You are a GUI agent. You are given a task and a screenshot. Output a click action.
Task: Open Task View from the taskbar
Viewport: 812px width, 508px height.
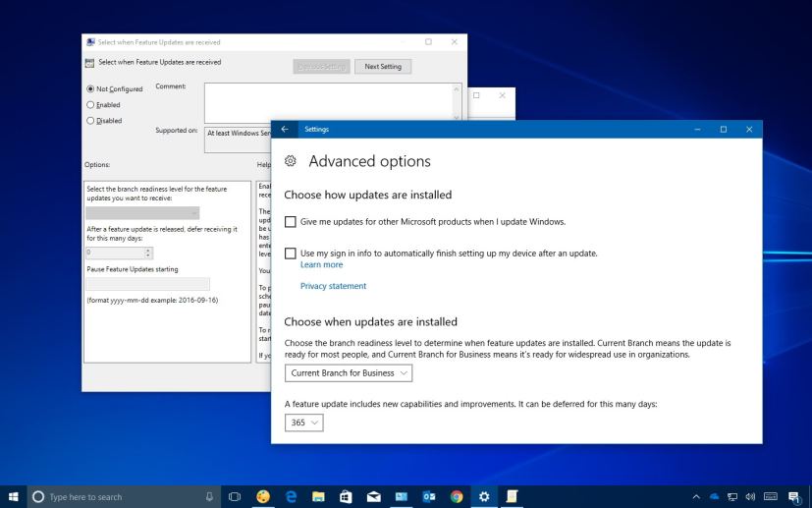click(x=235, y=496)
